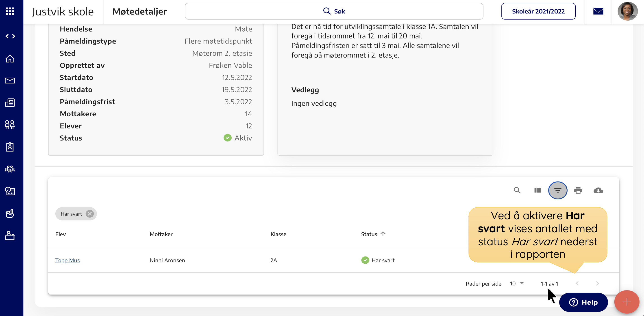Open the view columns icon
The width and height of the screenshot is (644, 316).
point(537,190)
